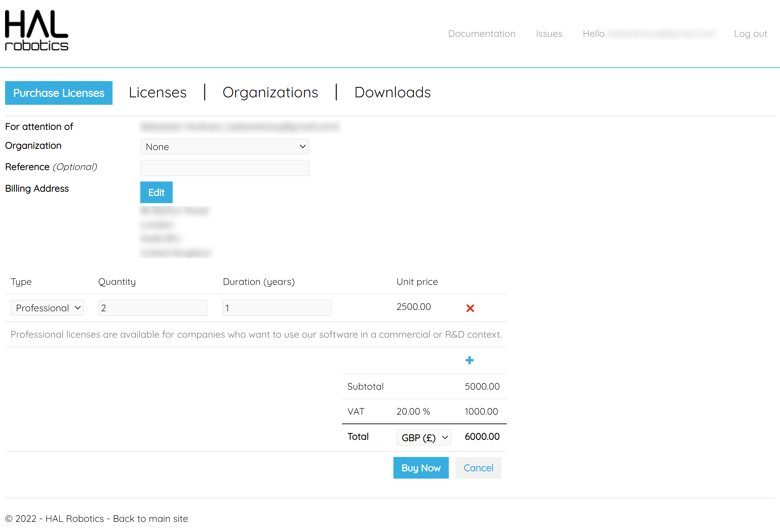
Task: Click the © 2022 - HAL Robotics footer text
Action: click(x=54, y=518)
